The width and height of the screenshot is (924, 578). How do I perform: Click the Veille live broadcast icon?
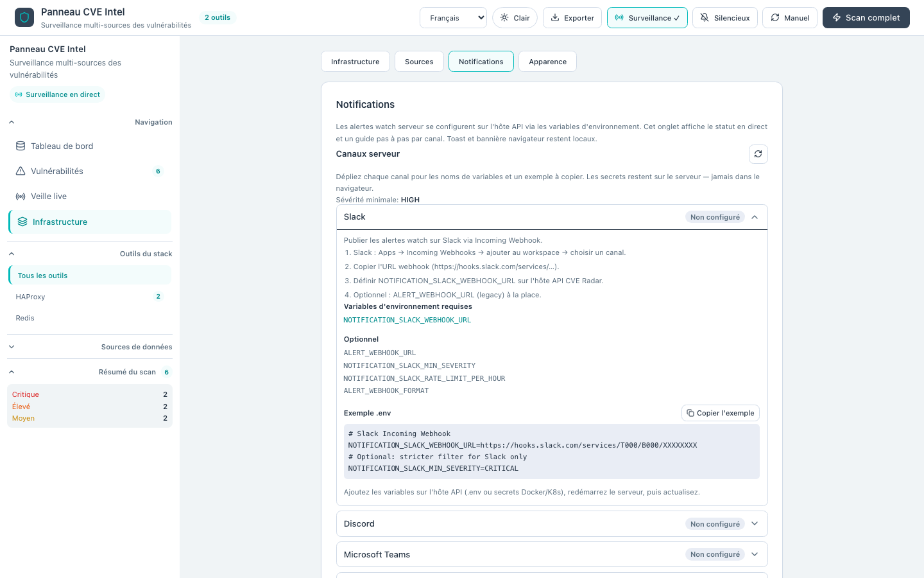21,197
